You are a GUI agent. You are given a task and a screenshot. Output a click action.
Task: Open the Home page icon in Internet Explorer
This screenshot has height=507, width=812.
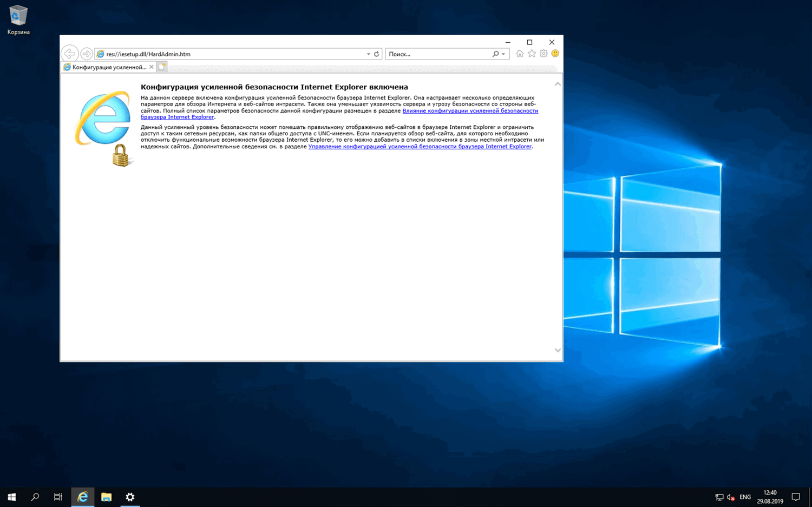(x=520, y=54)
